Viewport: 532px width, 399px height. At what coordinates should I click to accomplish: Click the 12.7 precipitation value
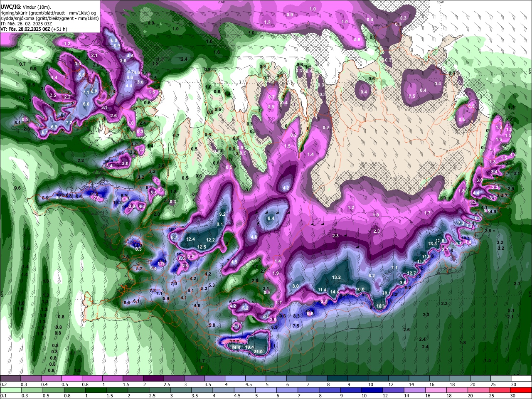411,273
